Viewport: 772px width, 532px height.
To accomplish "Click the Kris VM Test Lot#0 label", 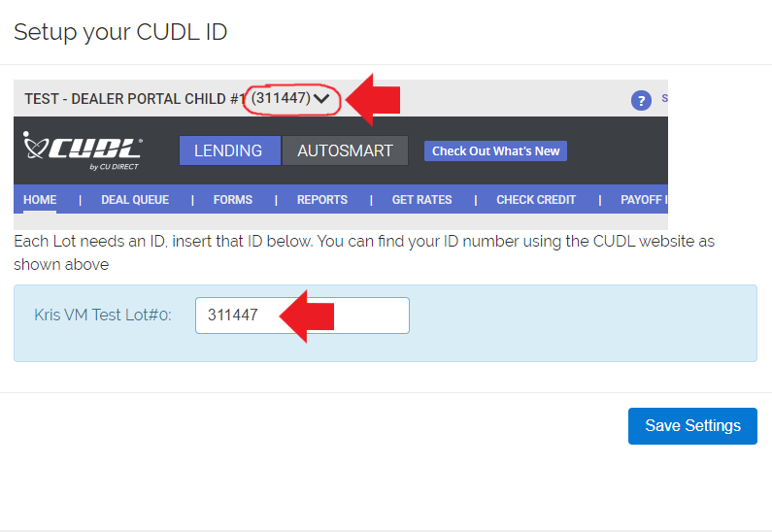I will coord(103,315).
